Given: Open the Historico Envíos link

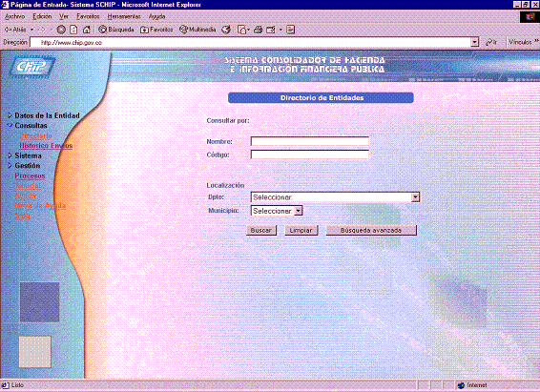Looking at the screenshot, I should (x=46, y=146).
